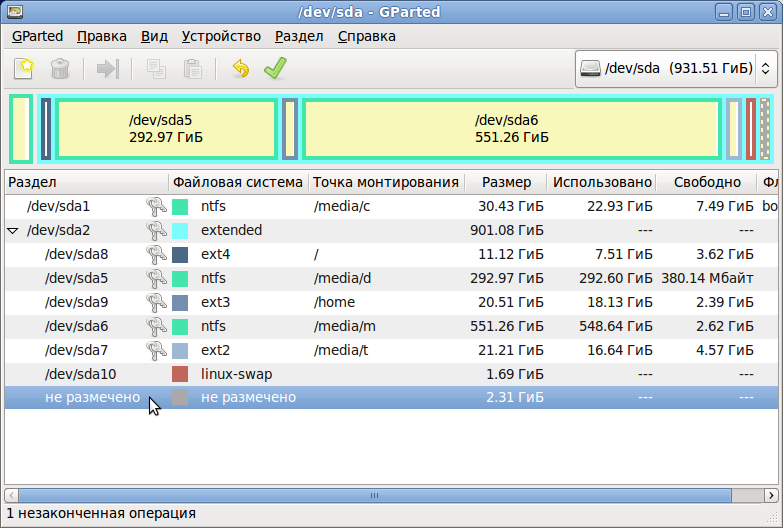The height and width of the screenshot is (528, 783).
Task: Sort by Размер column header
Action: [506, 182]
